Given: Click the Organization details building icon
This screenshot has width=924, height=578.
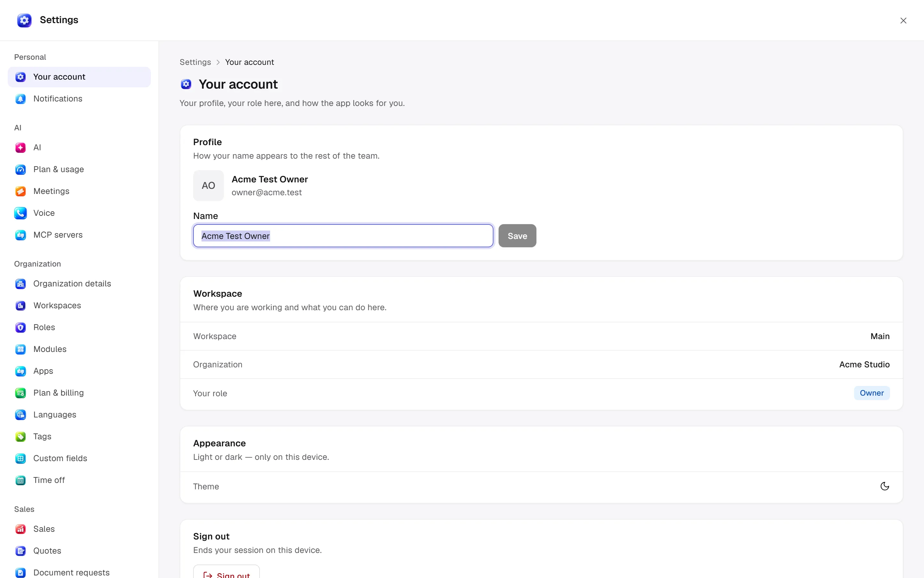Looking at the screenshot, I should pos(21,284).
